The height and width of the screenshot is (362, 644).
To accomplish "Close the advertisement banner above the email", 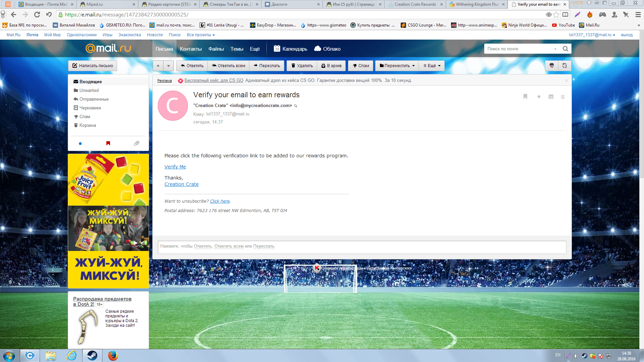I will pyautogui.click(x=566, y=81).
